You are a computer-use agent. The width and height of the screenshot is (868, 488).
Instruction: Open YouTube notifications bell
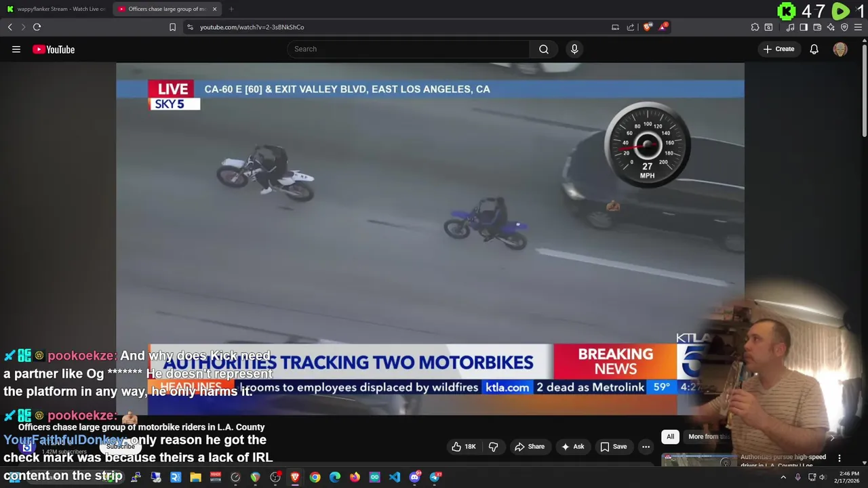click(x=814, y=49)
